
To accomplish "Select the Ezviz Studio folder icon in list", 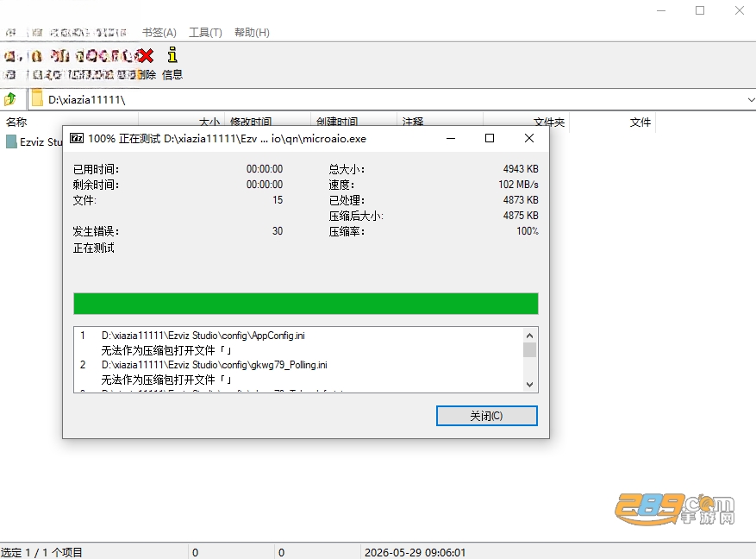I will coord(11,141).
